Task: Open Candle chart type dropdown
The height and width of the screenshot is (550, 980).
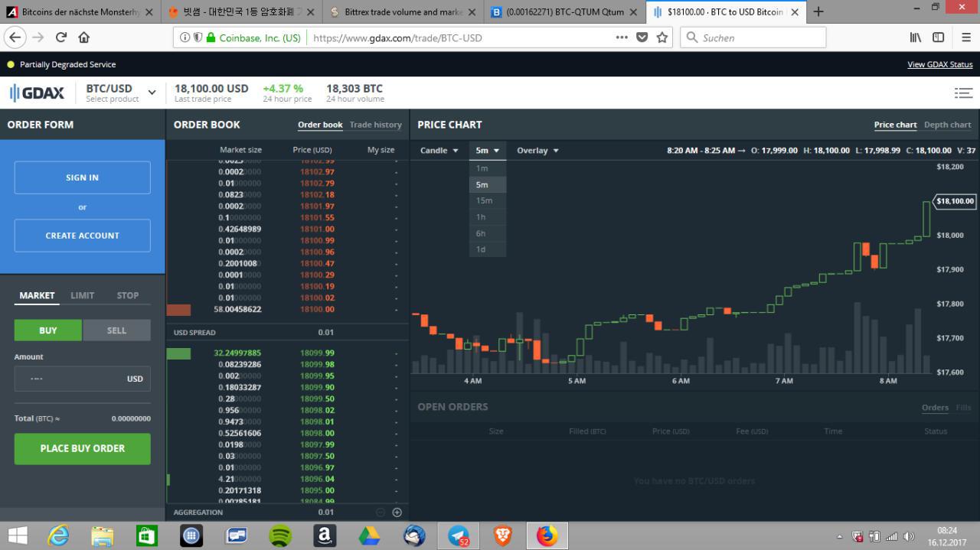Action: [x=439, y=151]
